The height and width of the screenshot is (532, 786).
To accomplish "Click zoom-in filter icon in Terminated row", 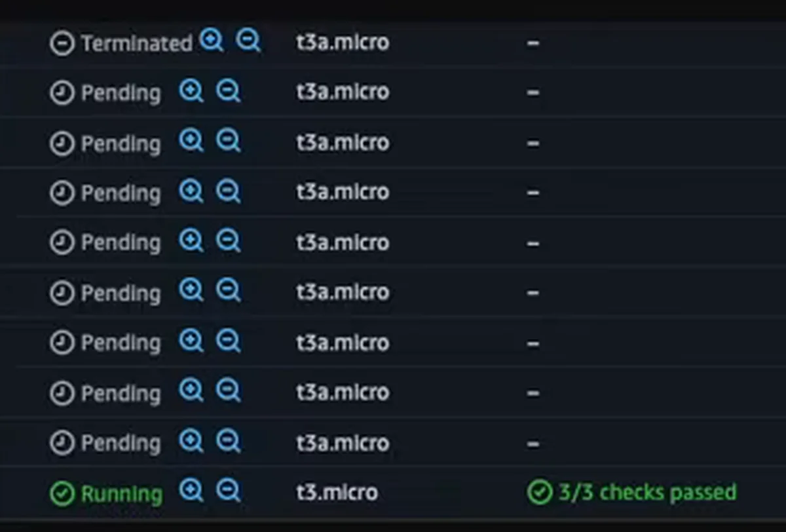I will point(212,41).
